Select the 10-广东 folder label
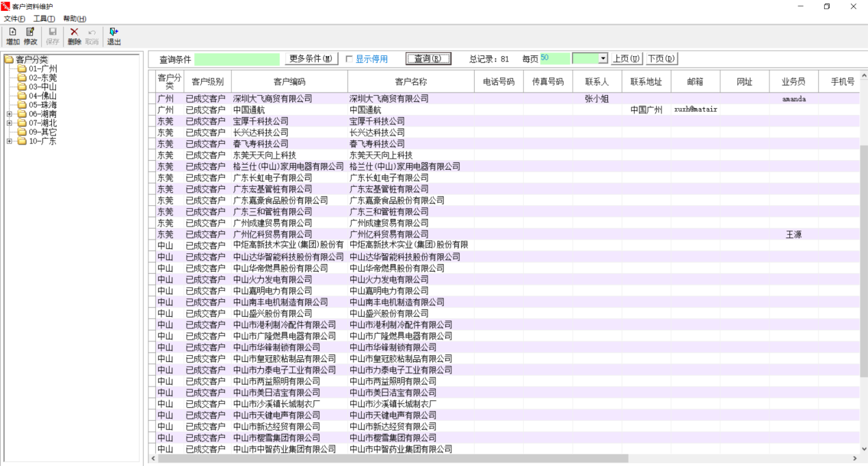This screenshot has height=466, width=868. (43, 141)
